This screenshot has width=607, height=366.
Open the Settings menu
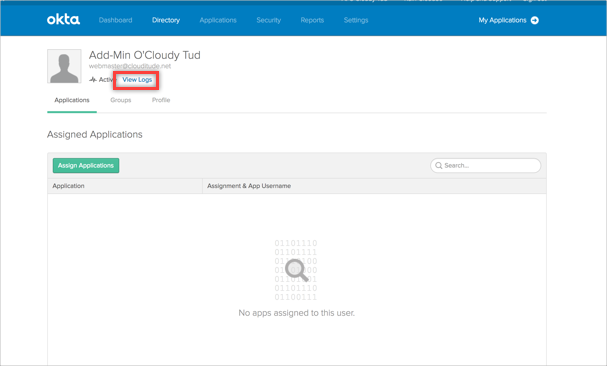click(356, 20)
